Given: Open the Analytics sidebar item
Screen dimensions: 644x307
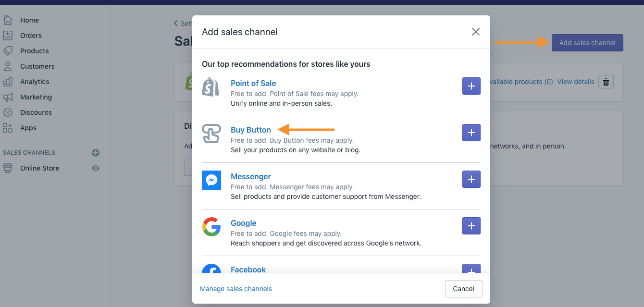Looking at the screenshot, I should [x=35, y=82].
